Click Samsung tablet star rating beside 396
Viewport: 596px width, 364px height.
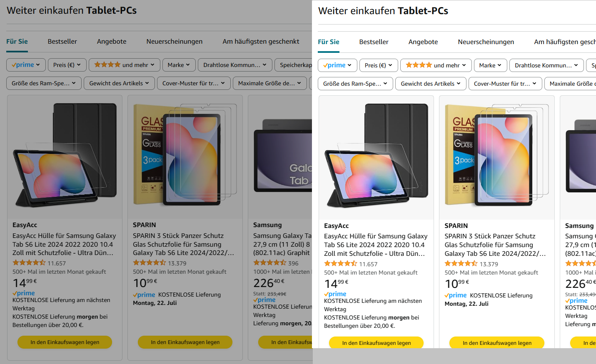pos(269,263)
